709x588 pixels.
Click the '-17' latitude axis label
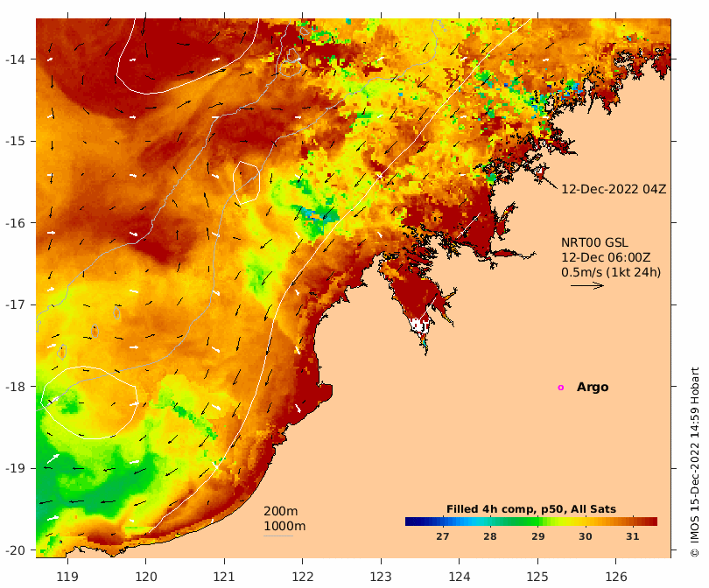point(16,304)
